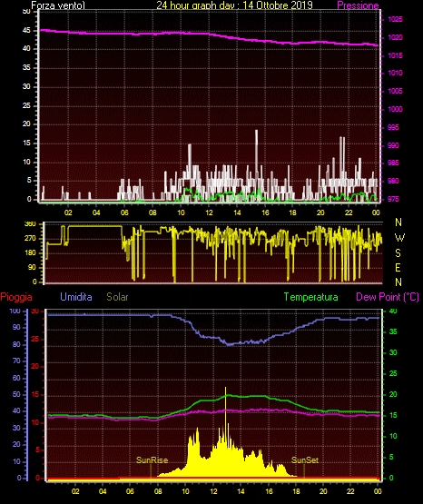The width and height of the screenshot is (423, 504).
Task: Click green temperature axis value 40
Action: pyautogui.click(x=393, y=311)
